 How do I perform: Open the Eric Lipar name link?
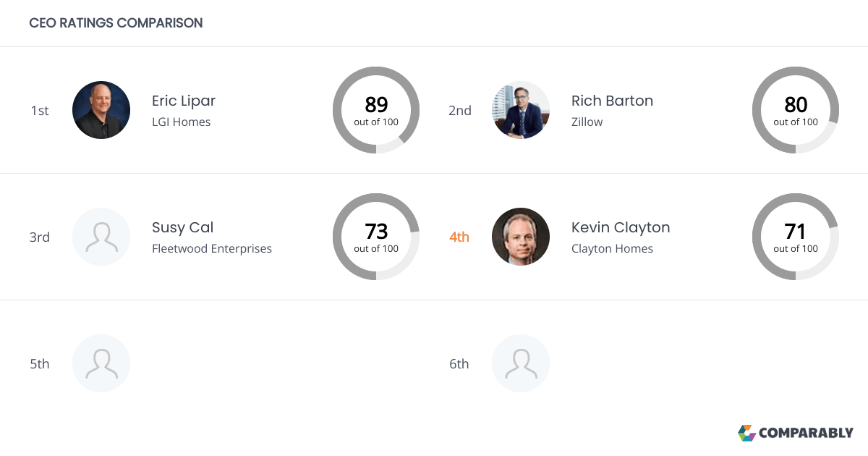pyautogui.click(x=184, y=101)
